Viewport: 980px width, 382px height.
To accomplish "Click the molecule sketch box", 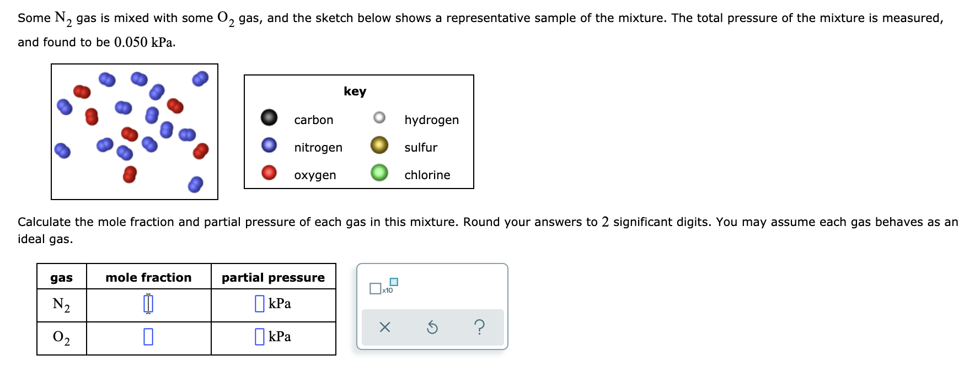I will (135, 132).
